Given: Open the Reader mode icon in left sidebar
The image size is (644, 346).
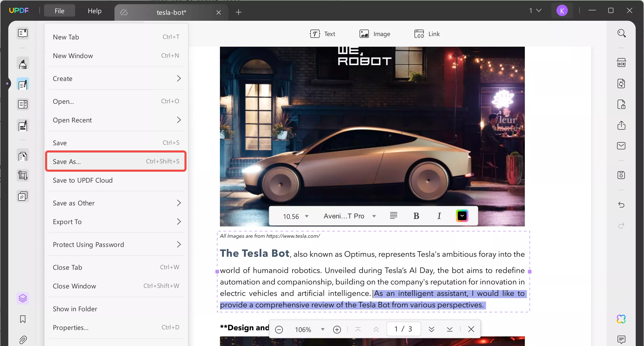Looking at the screenshot, I should (23, 33).
